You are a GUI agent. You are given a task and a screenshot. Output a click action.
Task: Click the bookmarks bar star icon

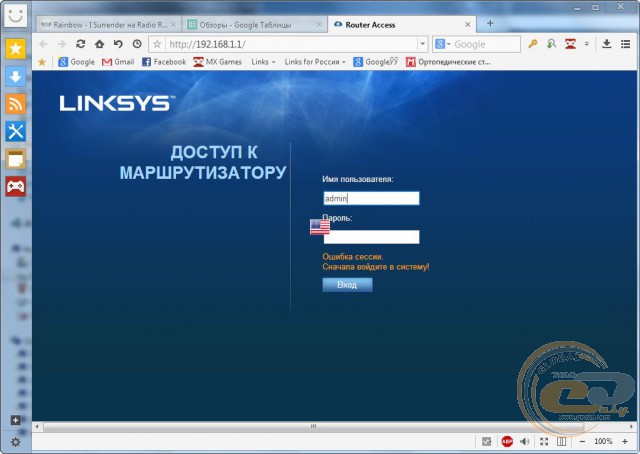tap(42, 62)
